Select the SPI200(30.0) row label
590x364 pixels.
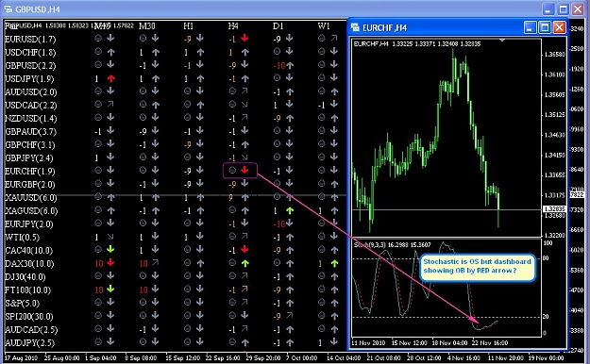(28, 317)
